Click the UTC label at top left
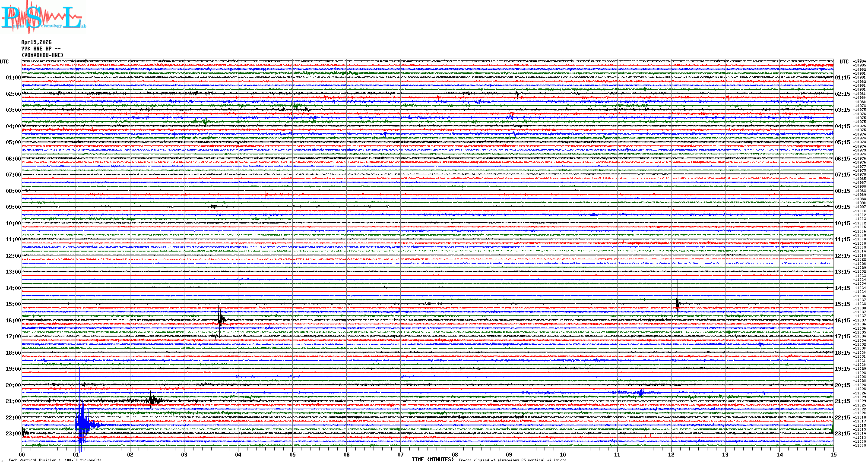 pyautogui.click(x=4, y=62)
